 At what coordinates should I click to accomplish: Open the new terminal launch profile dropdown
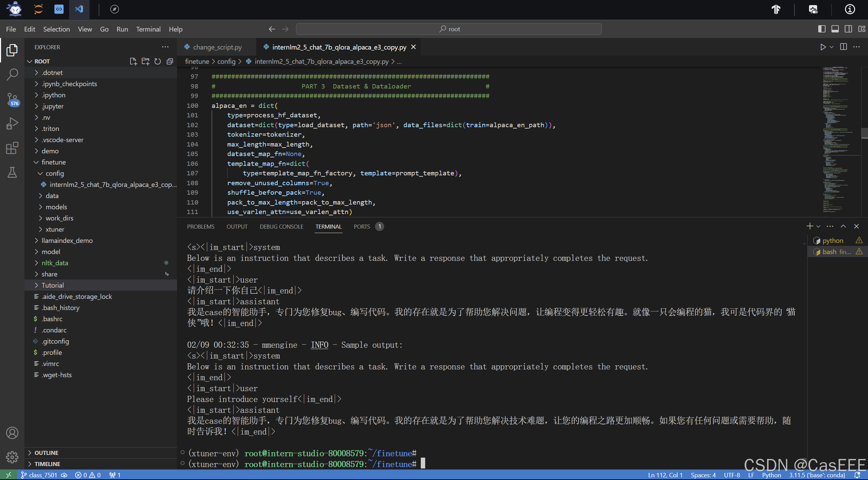pos(818,226)
